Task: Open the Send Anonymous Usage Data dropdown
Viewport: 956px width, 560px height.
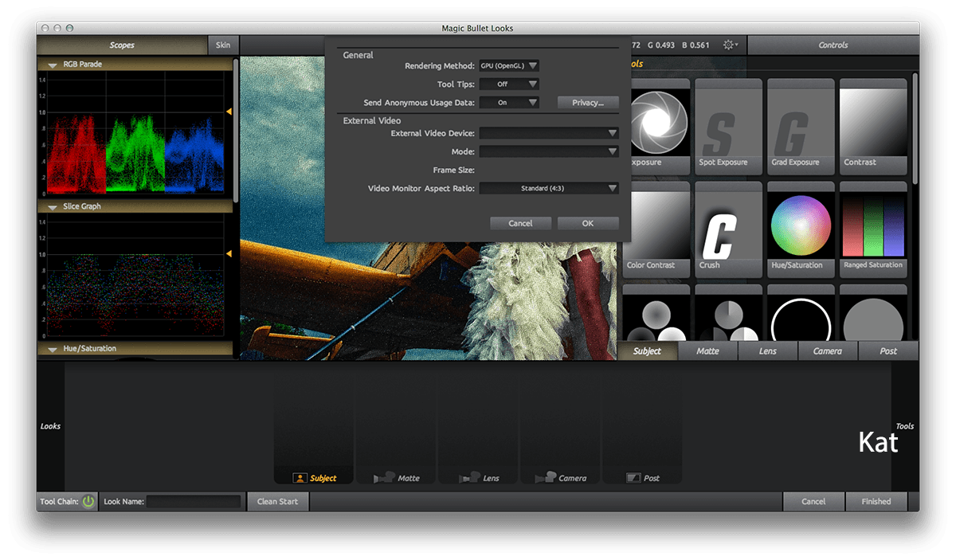Action: coord(509,103)
